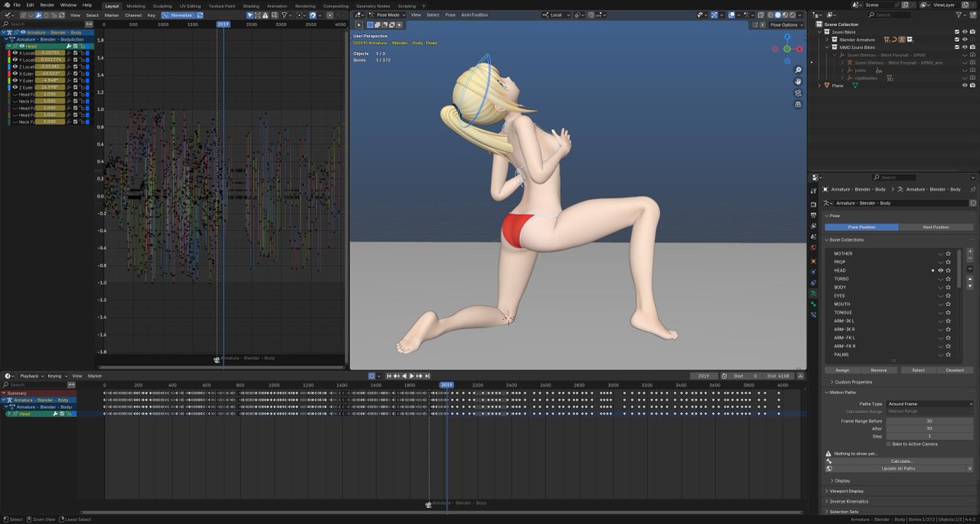Viewport: 980px width, 524px height.
Task: Click the hand Move View gizmo
Action: coord(798,82)
